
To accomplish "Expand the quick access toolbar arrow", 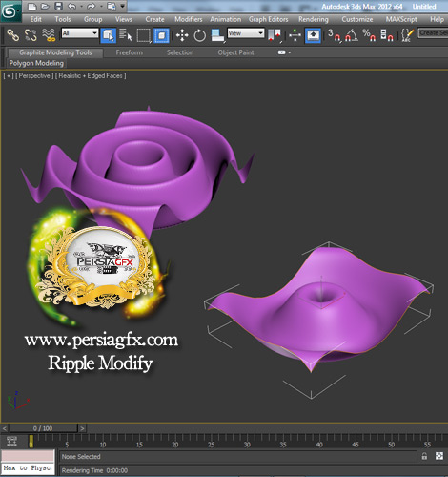I will point(123,6).
